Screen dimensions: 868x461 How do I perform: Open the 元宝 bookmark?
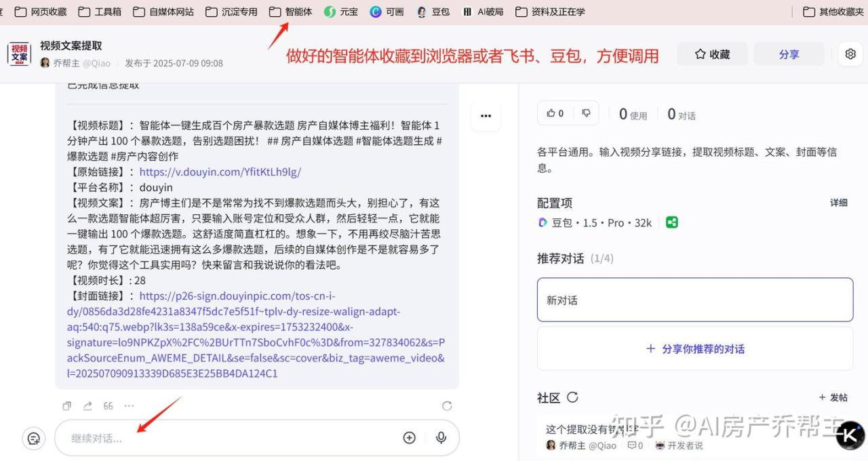[x=340, y=12]
